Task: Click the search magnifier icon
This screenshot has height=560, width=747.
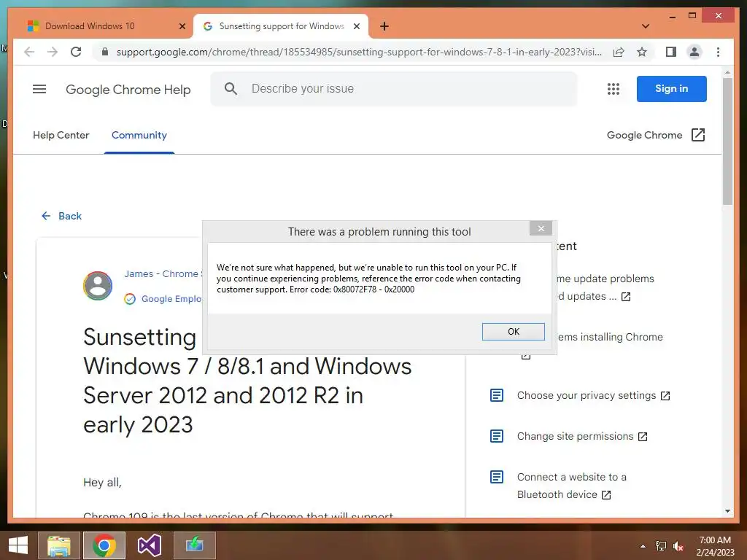Action: click(231, 88)
